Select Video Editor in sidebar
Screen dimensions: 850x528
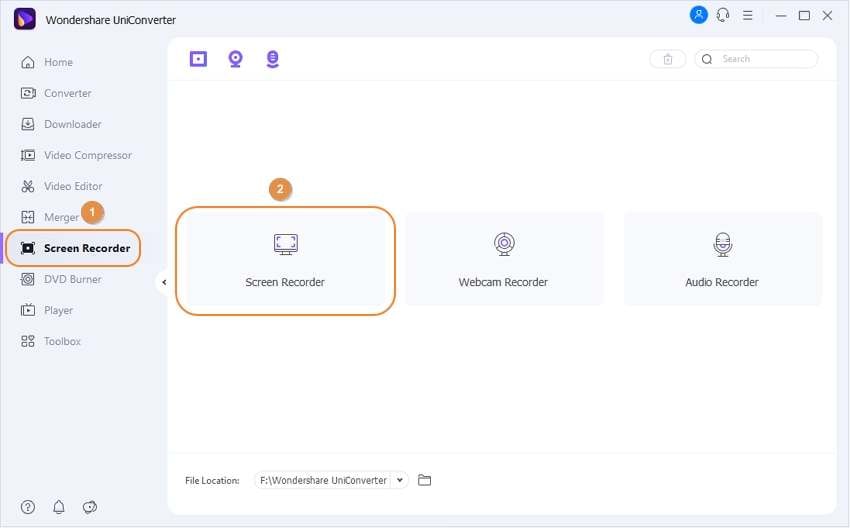(x=61, y=186)
